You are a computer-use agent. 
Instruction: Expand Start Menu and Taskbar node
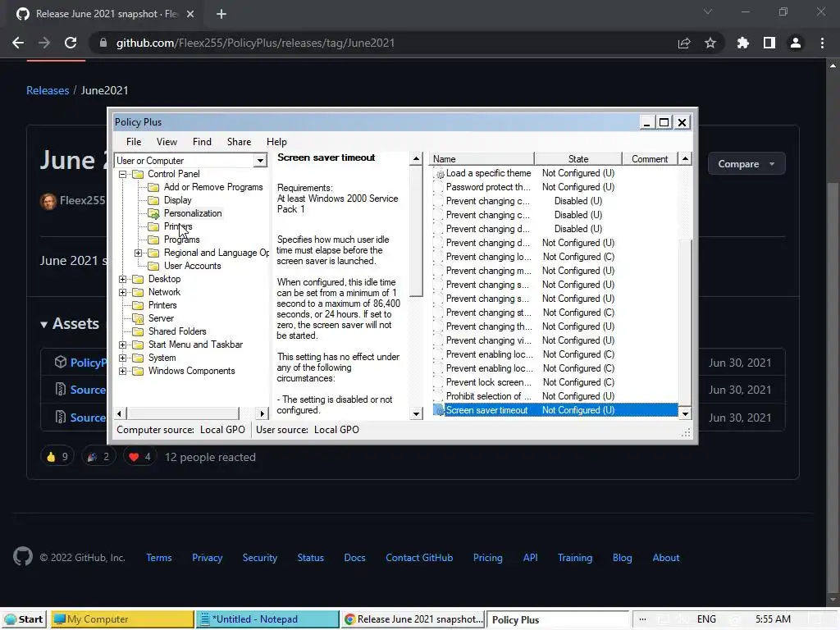point(123,345)
